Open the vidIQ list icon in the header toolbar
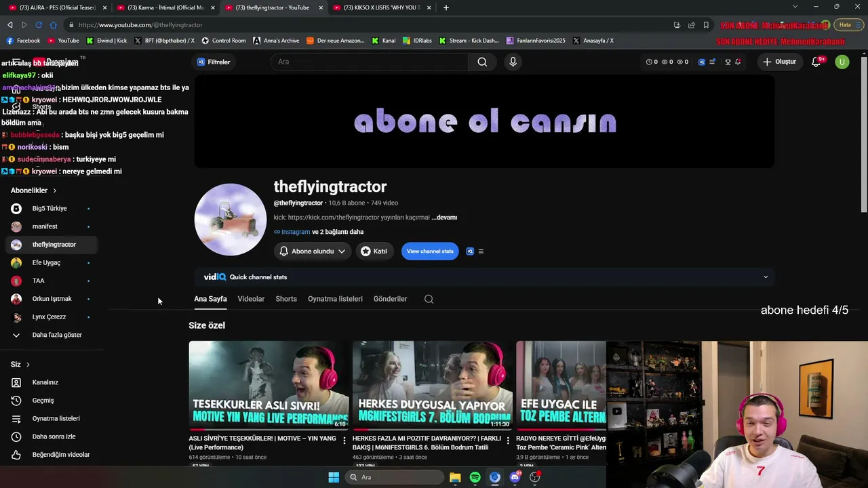The height and width of the screenshot is (488, 868). coord(713,62)
